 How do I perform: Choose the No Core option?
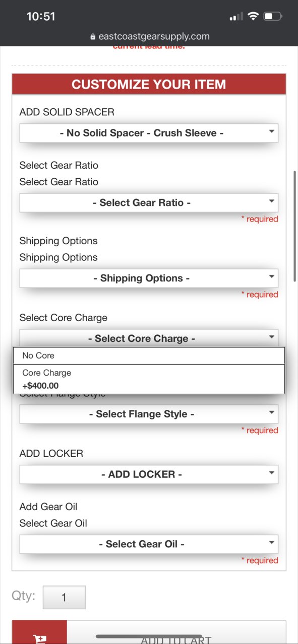pos(149,355)
